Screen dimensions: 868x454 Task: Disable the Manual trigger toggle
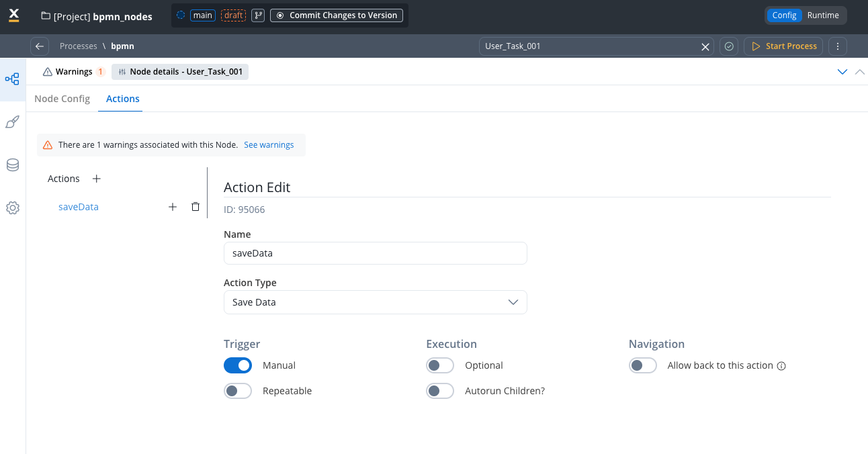pyautogui.click(x=238, y=365)
